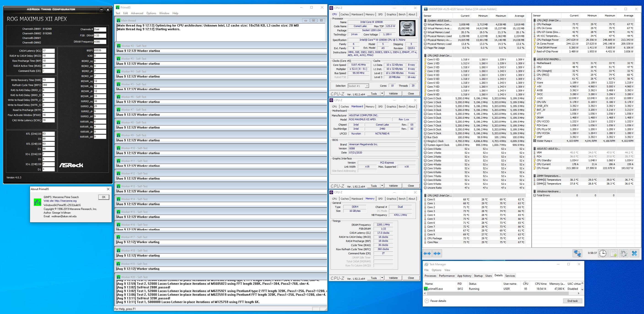Click Prime95 Main thread restore child button

pos(313,21)
